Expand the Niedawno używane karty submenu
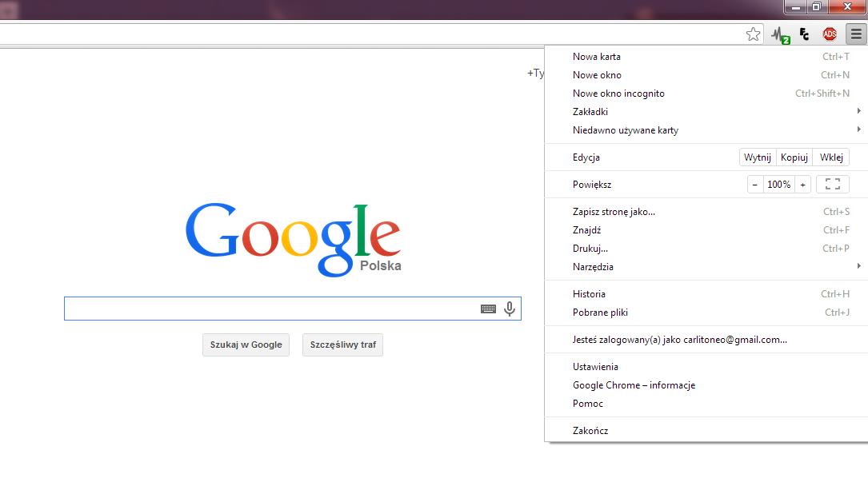 (706, 130)
